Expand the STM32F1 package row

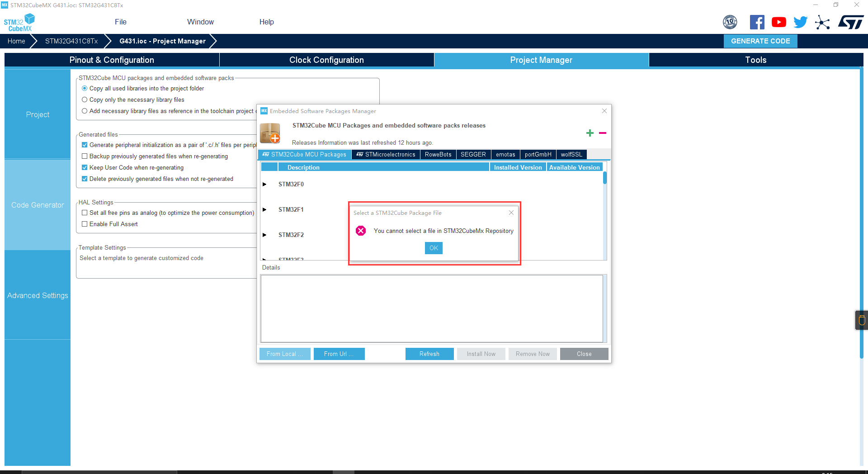(264, 209)
